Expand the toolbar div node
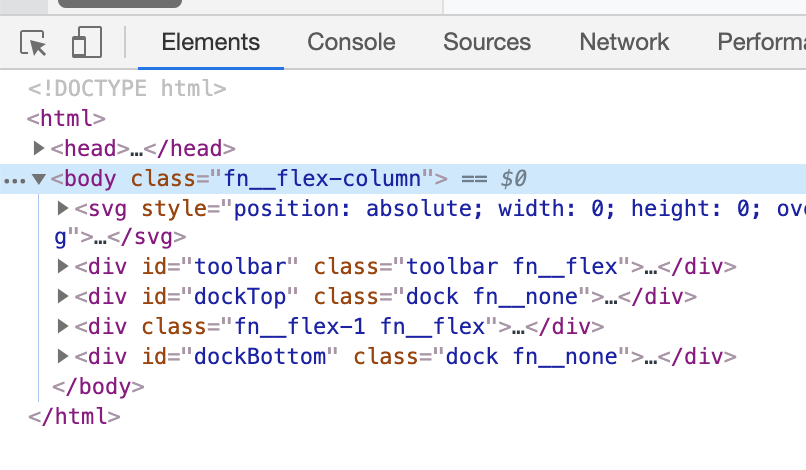 click(x=64, y=267)
